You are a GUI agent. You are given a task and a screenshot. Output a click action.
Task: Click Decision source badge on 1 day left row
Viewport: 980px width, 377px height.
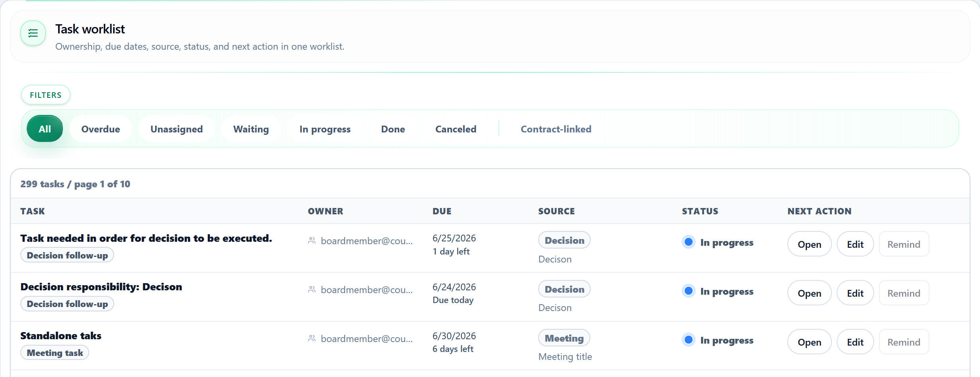(x=564, y=240)
